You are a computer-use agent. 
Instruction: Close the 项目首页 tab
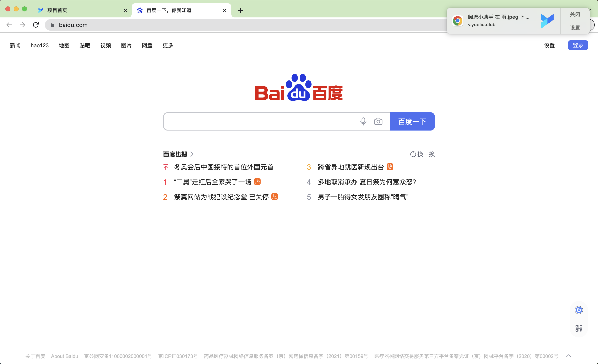coord(125,10)
